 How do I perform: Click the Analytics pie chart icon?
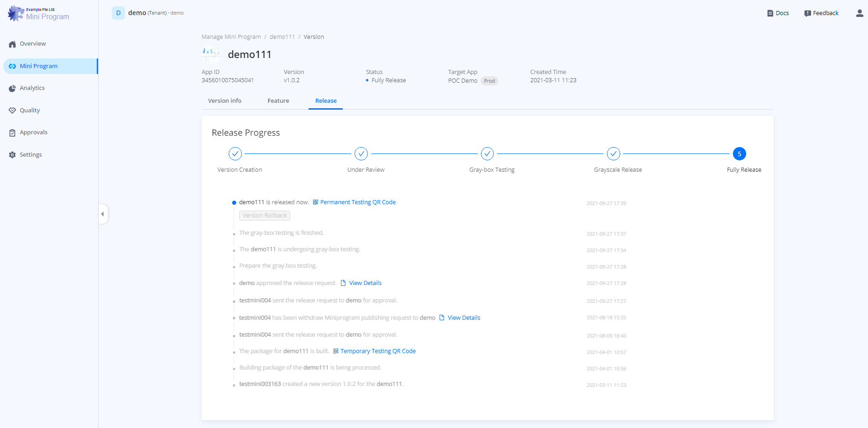tap(12, 89)
